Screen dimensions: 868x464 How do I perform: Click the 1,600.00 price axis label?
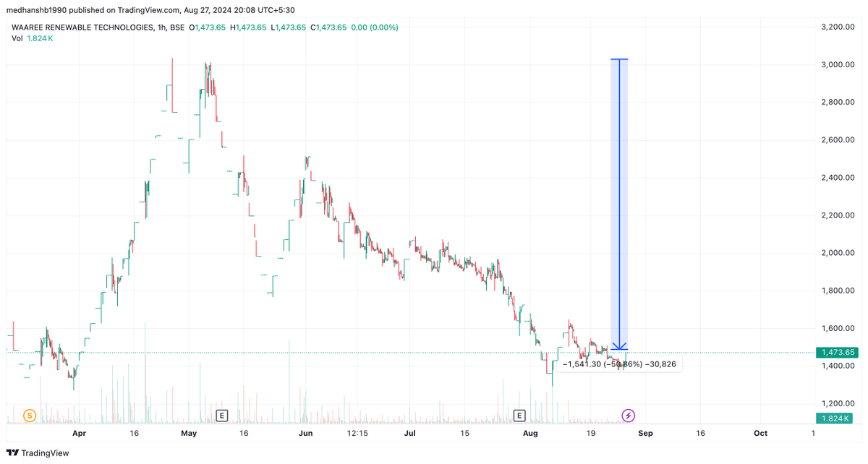838,328
